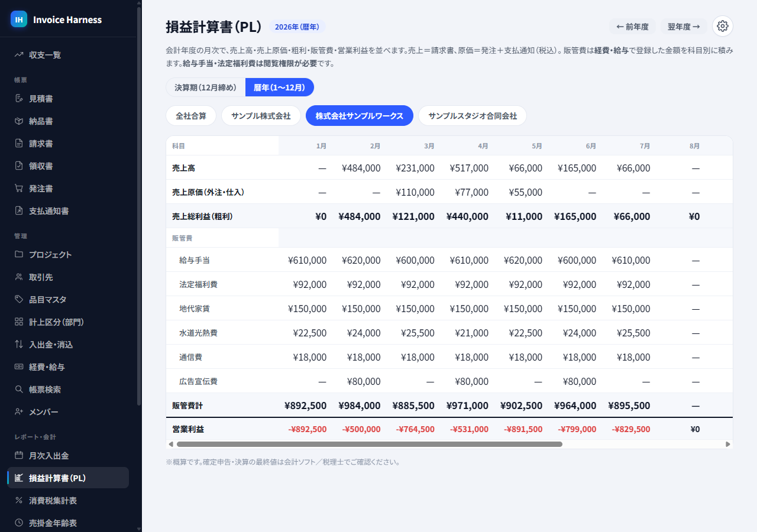Click the sidebar vertical scrollbar
The width and height of the screenshot is (757, 532).
[x=139, y=207]
